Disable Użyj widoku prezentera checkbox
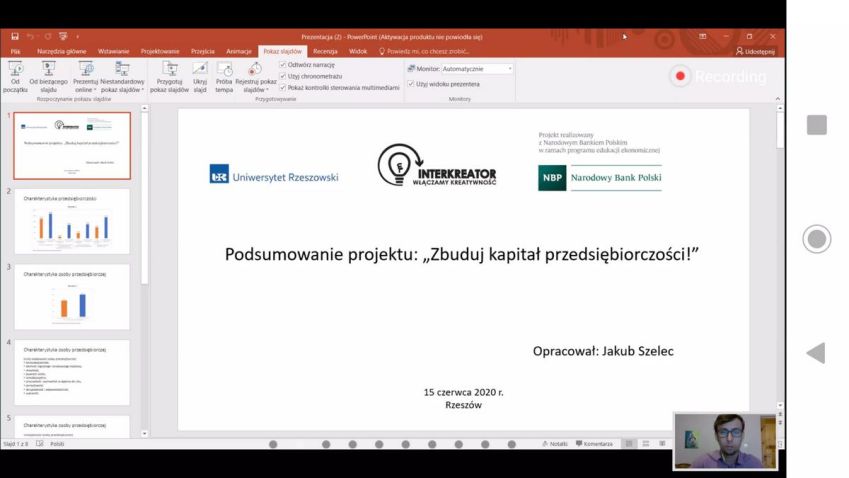849x478 pixels. pyautogui.click(x=411, y=84)
